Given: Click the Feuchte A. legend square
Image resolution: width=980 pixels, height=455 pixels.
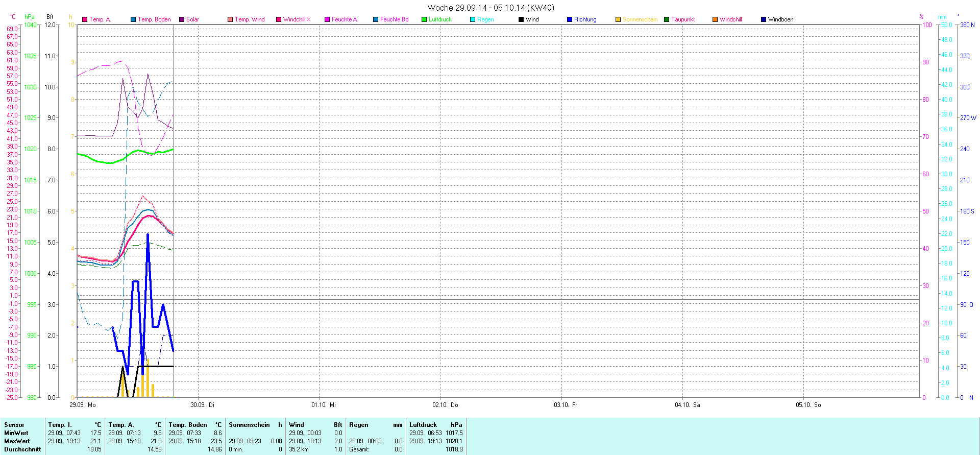Looking at the screenshot, I should 327,19.
